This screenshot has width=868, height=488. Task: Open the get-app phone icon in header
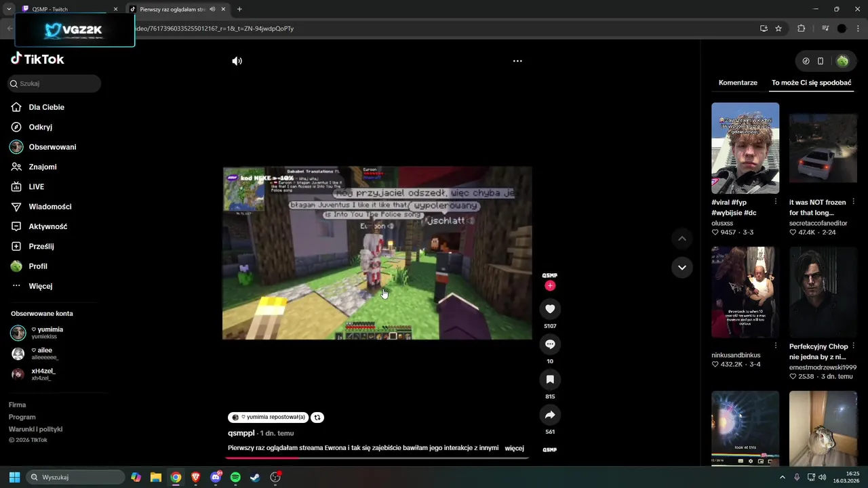[821, 61]
